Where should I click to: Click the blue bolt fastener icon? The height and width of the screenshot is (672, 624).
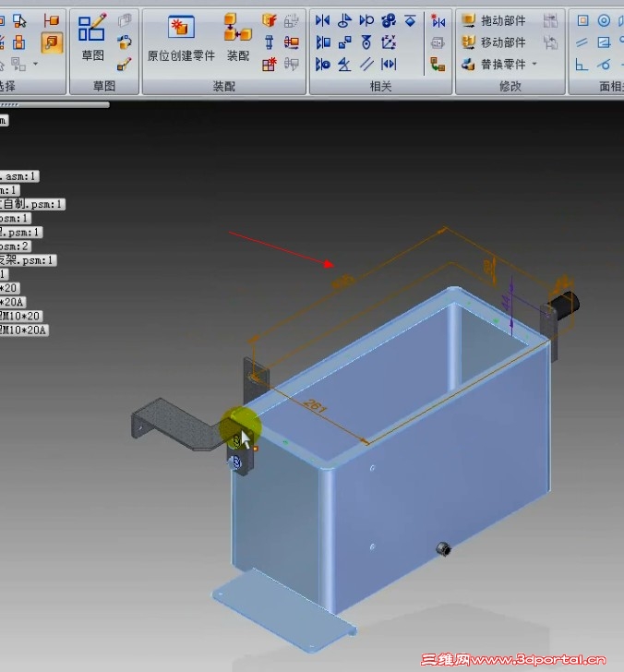pos(270,42)
